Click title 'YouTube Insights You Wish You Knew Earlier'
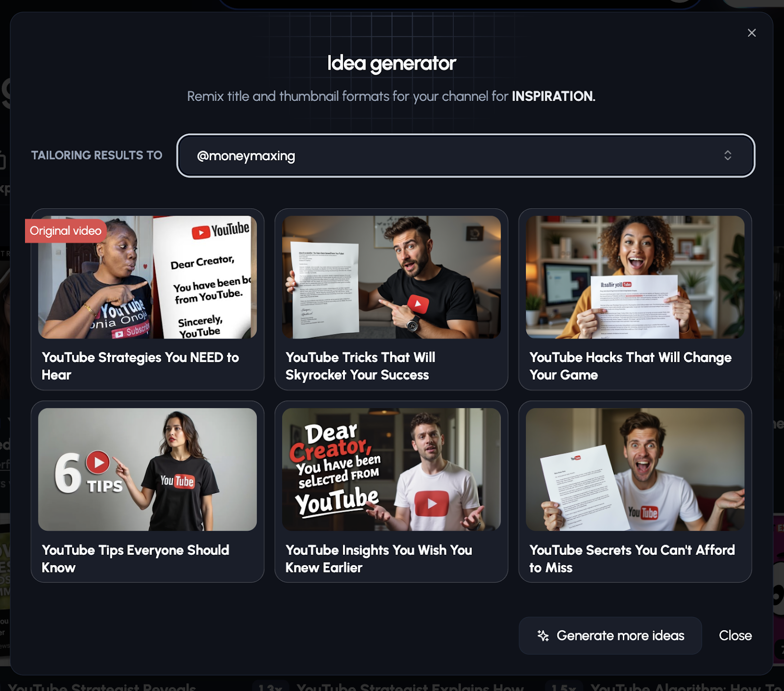 click(379, 559)
